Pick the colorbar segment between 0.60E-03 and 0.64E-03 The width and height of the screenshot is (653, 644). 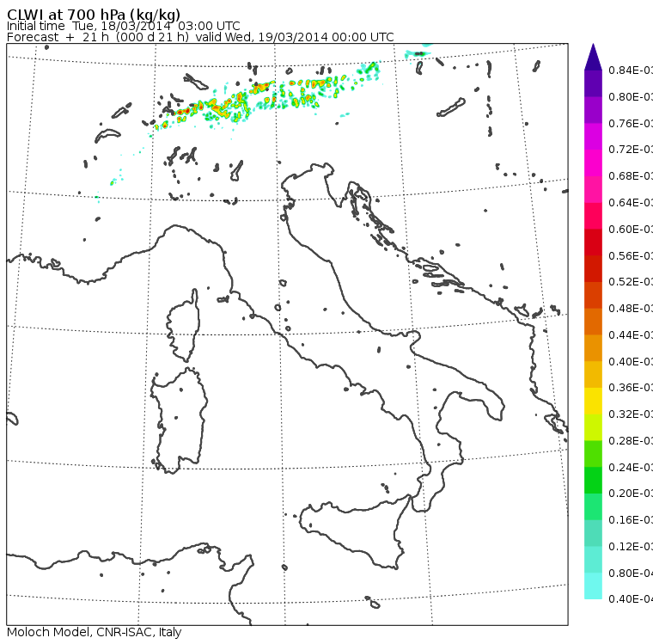(x=593, y=216)
